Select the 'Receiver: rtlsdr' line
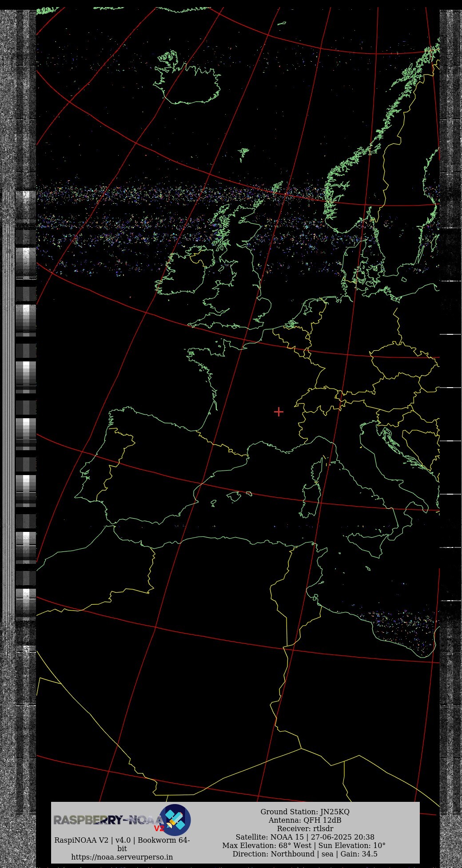The height and width of the screenshot is (868, 462). [305, 828]
